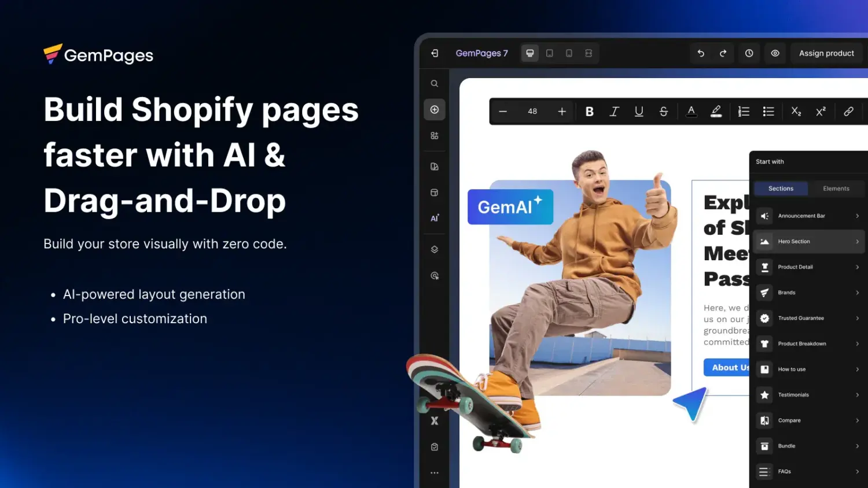Click the X-shaped icon in the sidebar

(435, 421)
